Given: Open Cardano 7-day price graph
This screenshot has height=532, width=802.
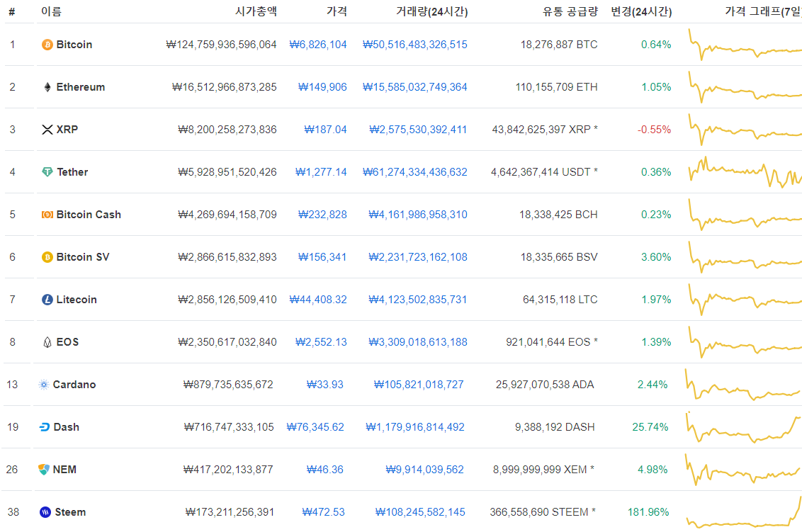Looking at the screenshot, I should (x=743, y=384).
